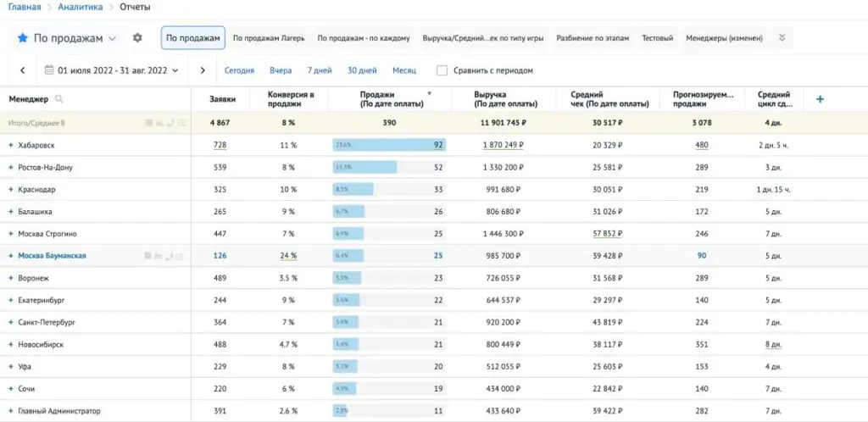Click Новосибирск deal cycle 8 дн.
Screen dimensions: 868x422
click(x=773, y=344)
